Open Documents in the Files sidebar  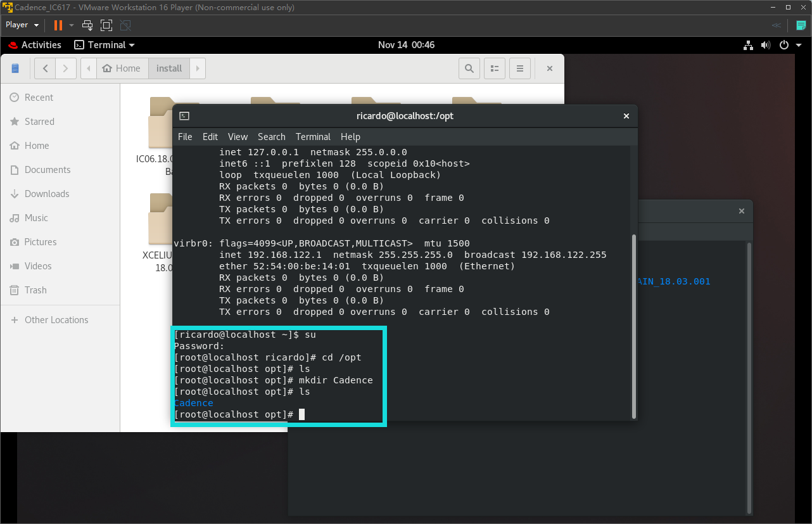(60, 170)
